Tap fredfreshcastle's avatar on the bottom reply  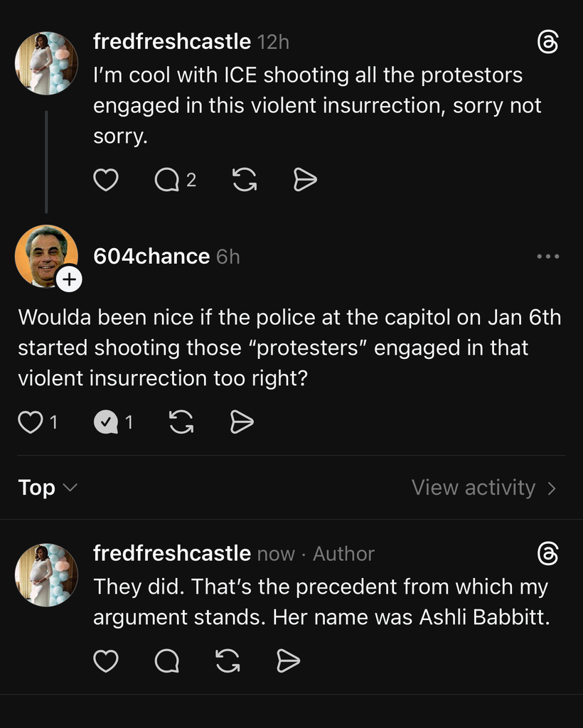[46, 574]
